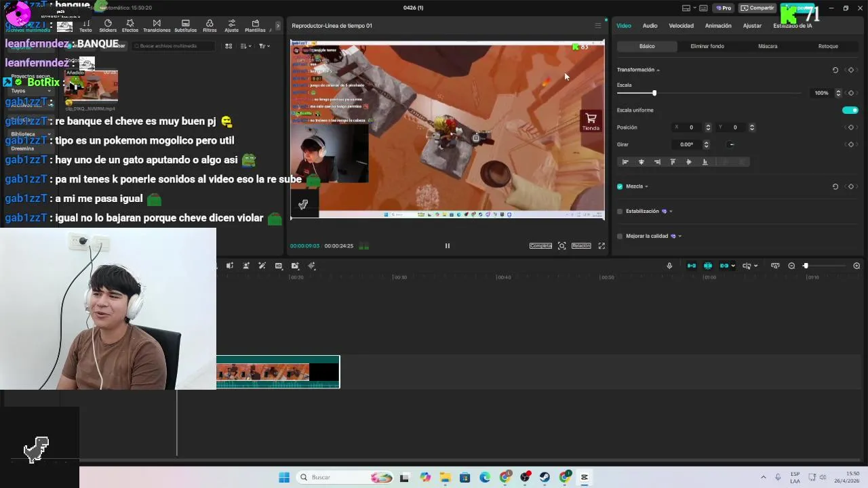This screenshot has width=868, height=488.
Task: Open the Texto tool tab
Action: click(85, 26)
